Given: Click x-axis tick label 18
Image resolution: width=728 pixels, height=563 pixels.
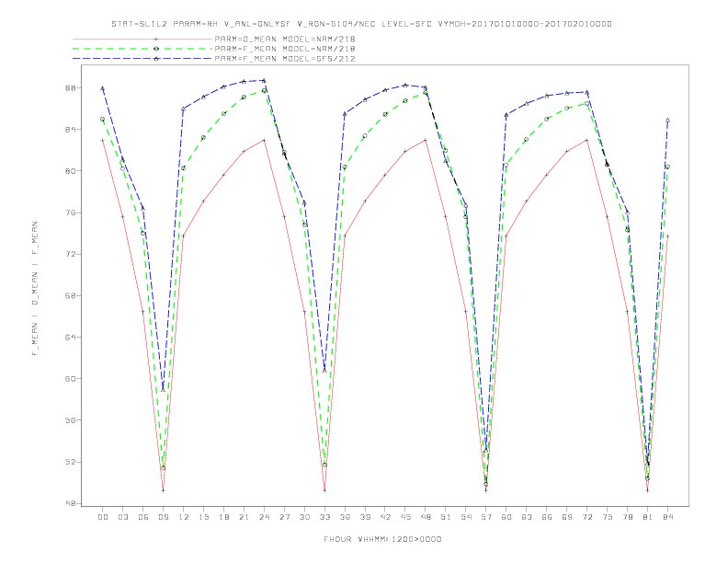Looking at the screenshot, I should (223, 517).
